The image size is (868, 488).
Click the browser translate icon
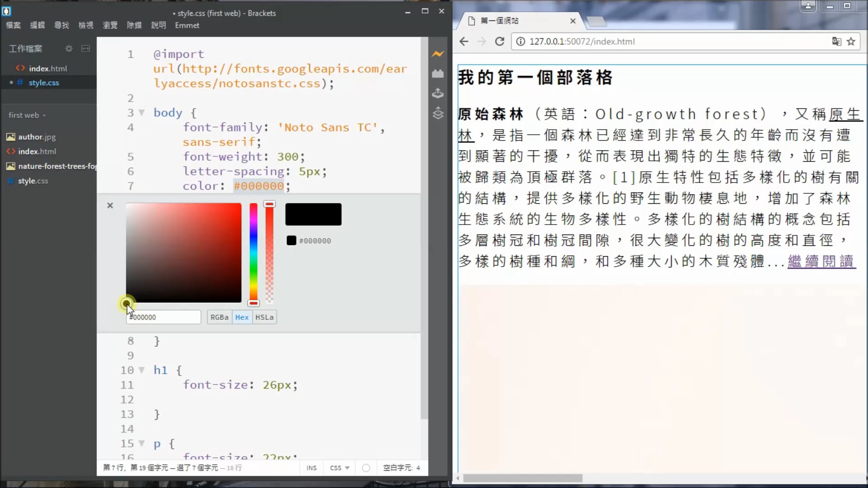(836, 42)
